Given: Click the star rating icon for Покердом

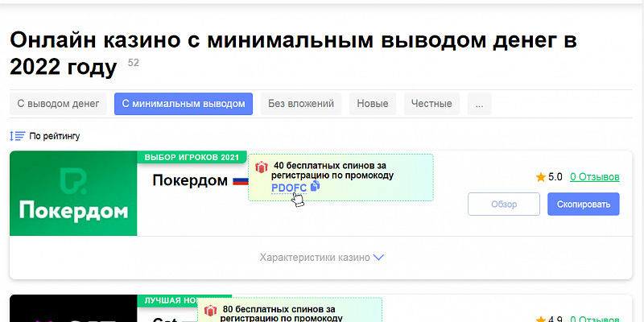Looking at the screenshot, I should tap(540, 177).
